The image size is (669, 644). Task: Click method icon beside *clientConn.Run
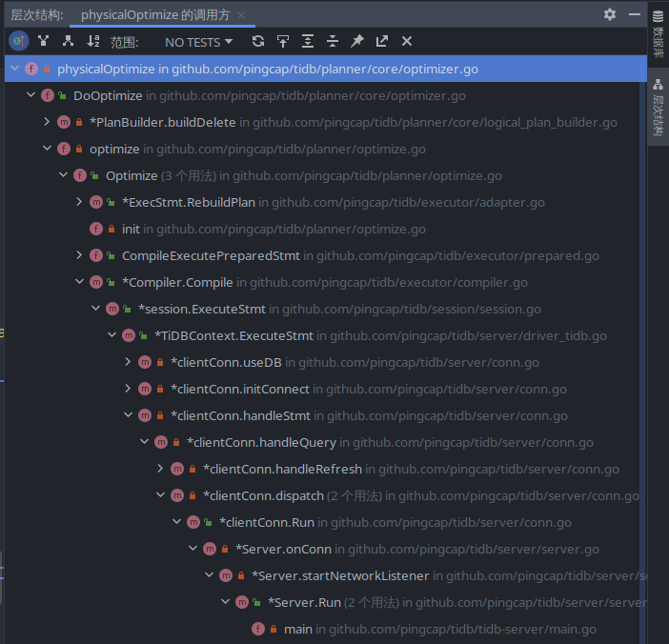pos(193,522)
